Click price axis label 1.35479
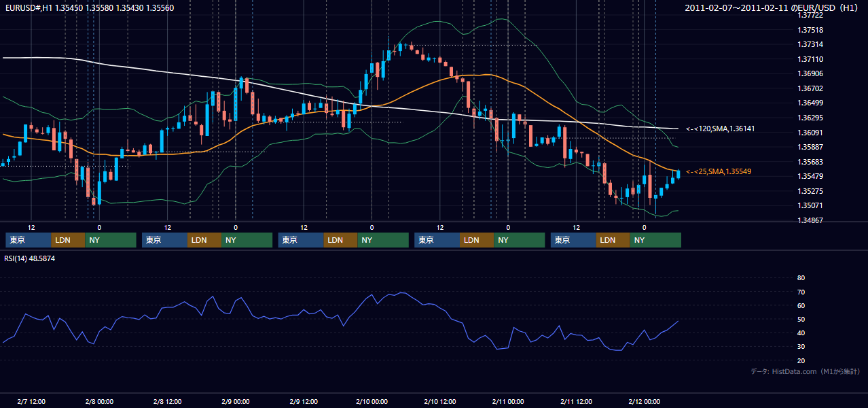Image resolution: width=868 pixels, height=408 pixels. pos(811,176)
